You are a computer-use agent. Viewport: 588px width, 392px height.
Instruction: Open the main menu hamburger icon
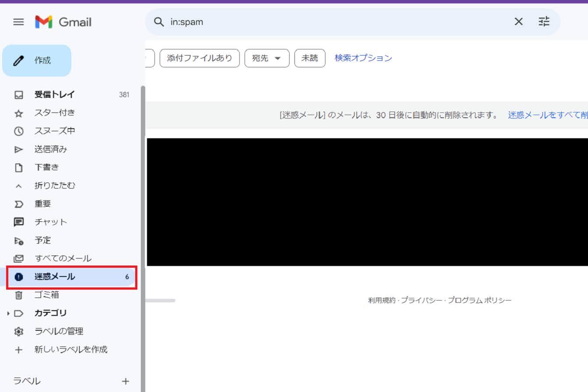[18, 22]
